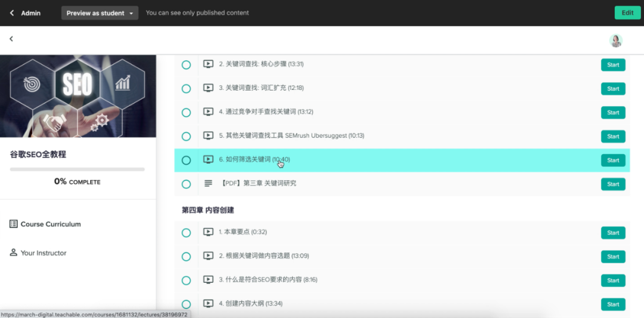This screenshot has height=318, width=644.
Task: Open lecture 6. 如何筛选关键词 (10:40)
Action: click(x=254, y=159)
